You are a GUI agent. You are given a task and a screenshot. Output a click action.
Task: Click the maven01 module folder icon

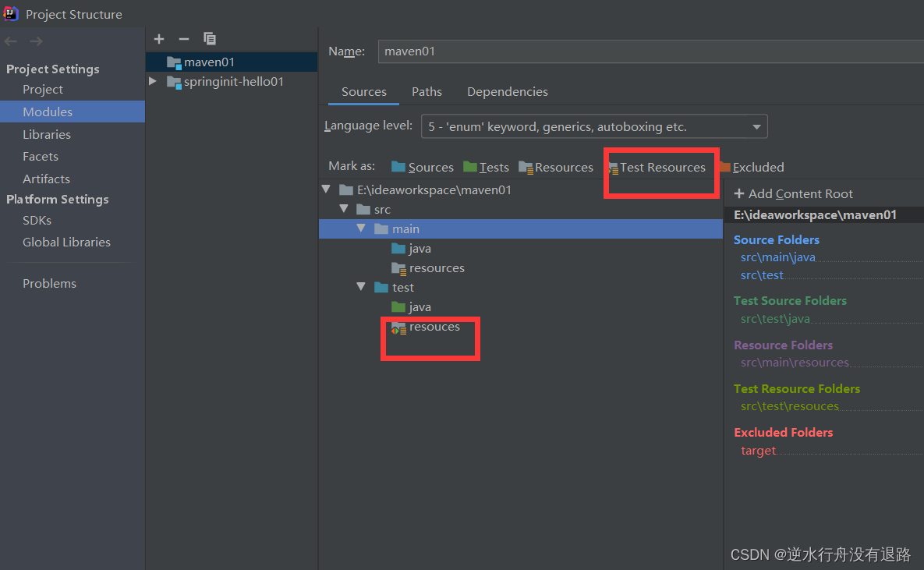[x=174, y=62]
